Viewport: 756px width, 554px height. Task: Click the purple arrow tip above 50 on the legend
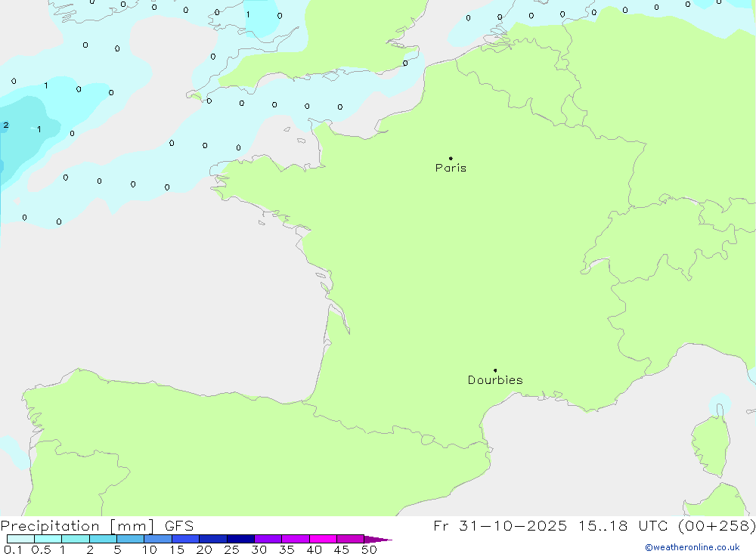coord(379,540)
